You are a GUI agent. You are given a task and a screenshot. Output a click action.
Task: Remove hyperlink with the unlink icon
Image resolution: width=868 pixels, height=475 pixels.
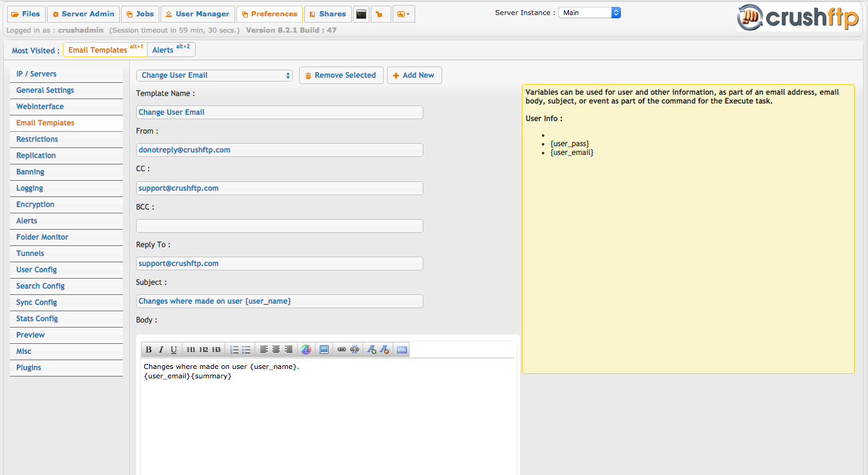354,350
